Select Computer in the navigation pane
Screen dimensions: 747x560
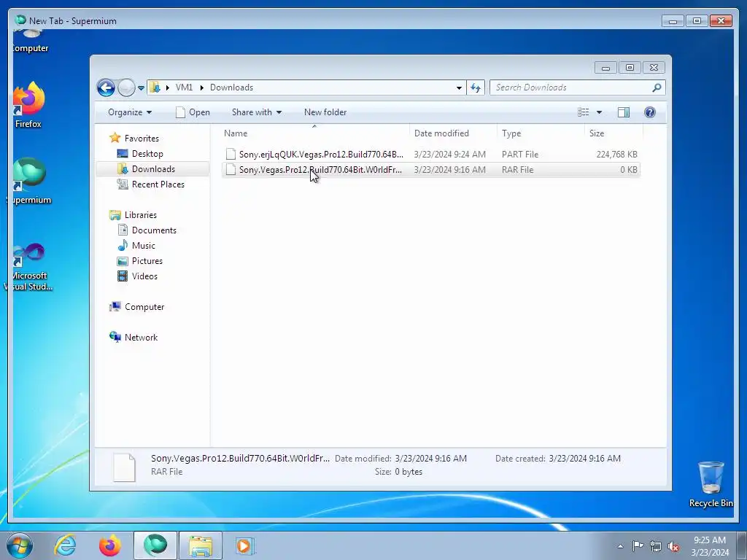[x=144, y=307]
